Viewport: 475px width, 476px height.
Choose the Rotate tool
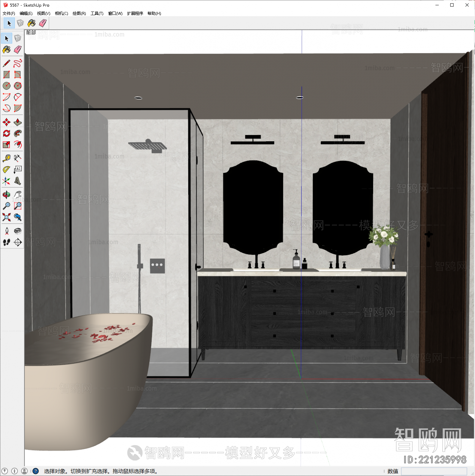pos(7,134)
